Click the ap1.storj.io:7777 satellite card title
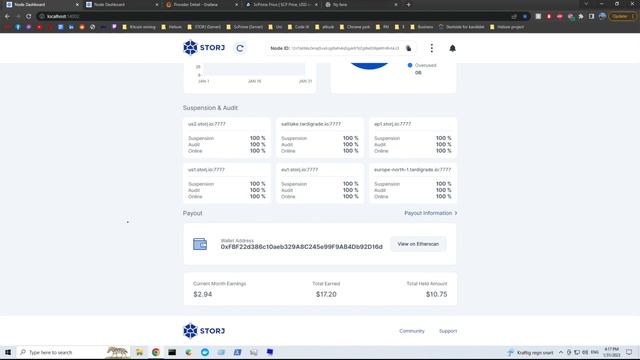 click(392, 124)
